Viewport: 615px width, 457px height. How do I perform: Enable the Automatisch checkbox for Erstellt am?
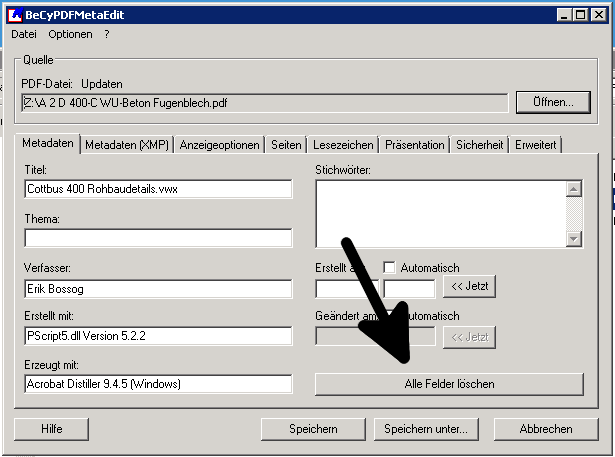point(390,268)
